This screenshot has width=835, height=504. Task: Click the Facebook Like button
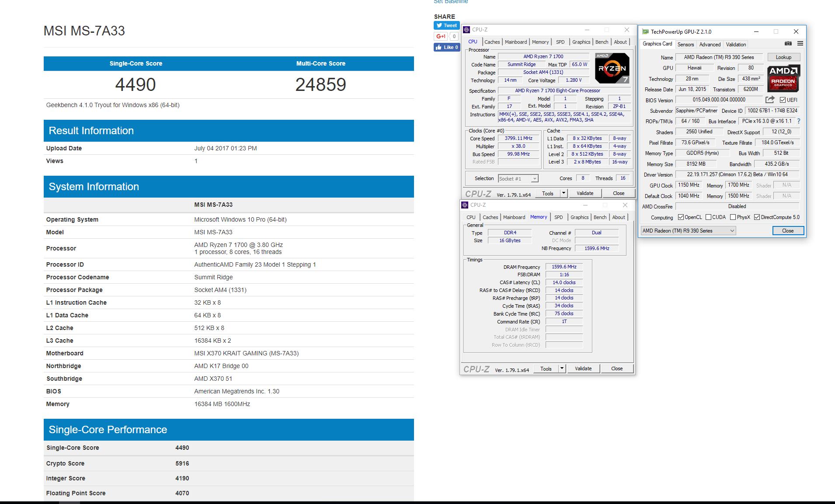click(447, 47)
